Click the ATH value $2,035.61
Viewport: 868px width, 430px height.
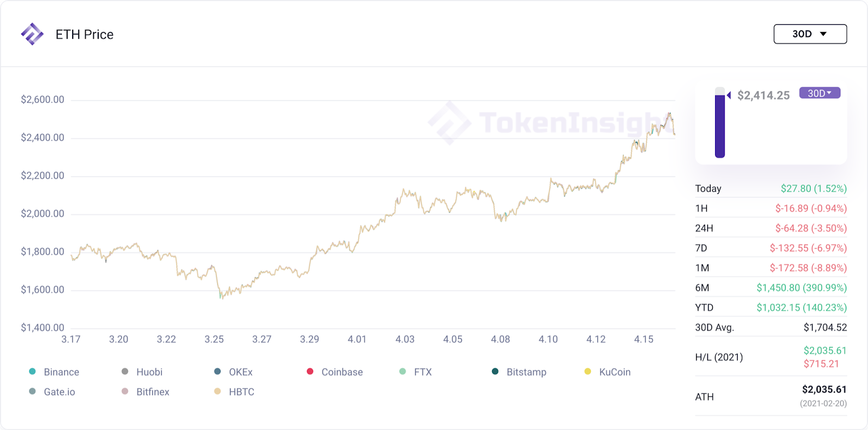824,389
